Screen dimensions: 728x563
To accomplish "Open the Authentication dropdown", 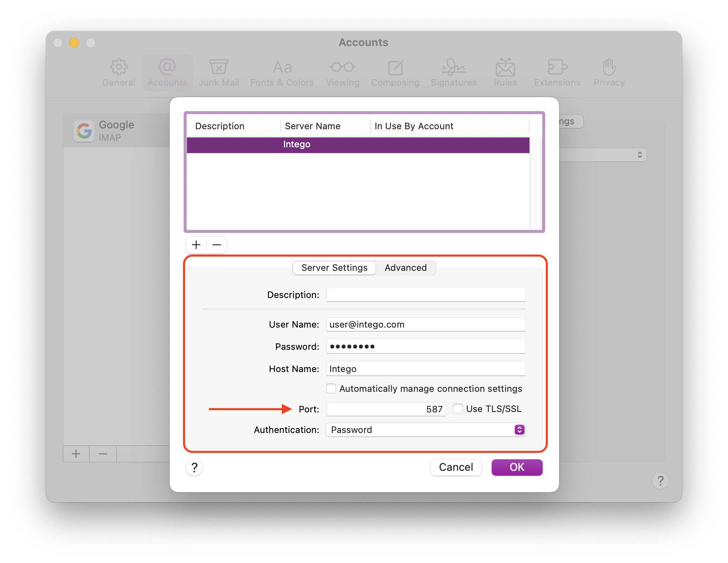I will [426, 430].
